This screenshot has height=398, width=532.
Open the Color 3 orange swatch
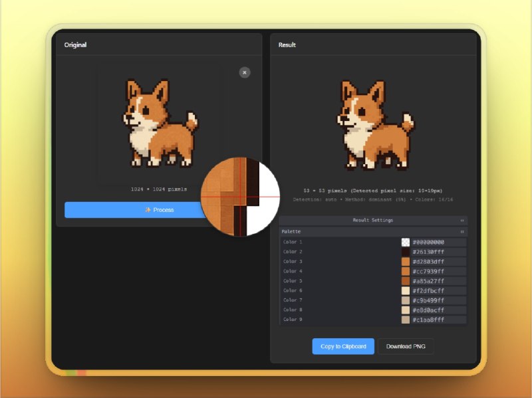click(x=406, y=262)
